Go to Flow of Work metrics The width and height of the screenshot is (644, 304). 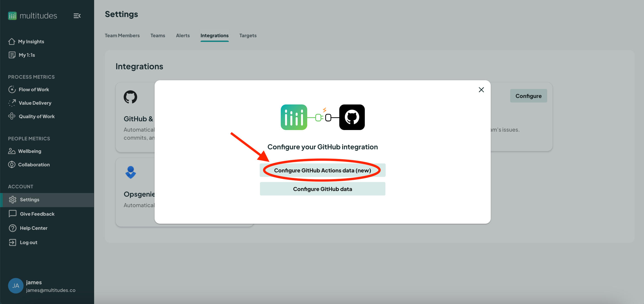point(34,89)
